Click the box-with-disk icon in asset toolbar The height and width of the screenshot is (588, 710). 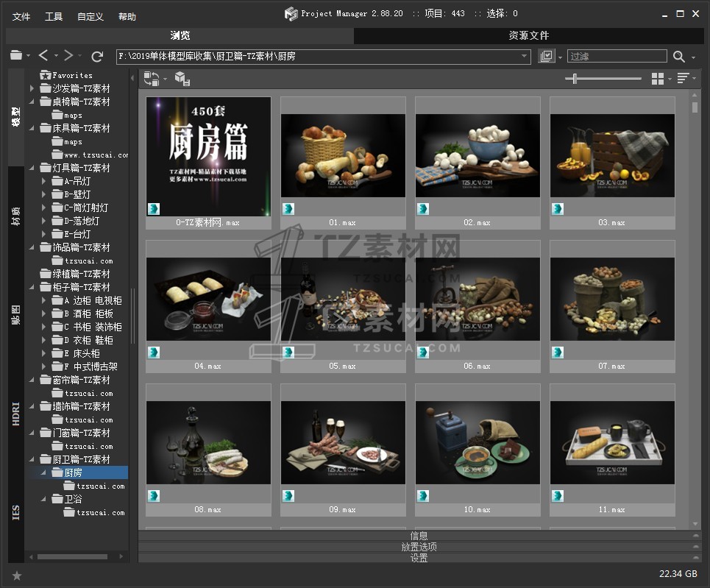(x=182, y=79)
